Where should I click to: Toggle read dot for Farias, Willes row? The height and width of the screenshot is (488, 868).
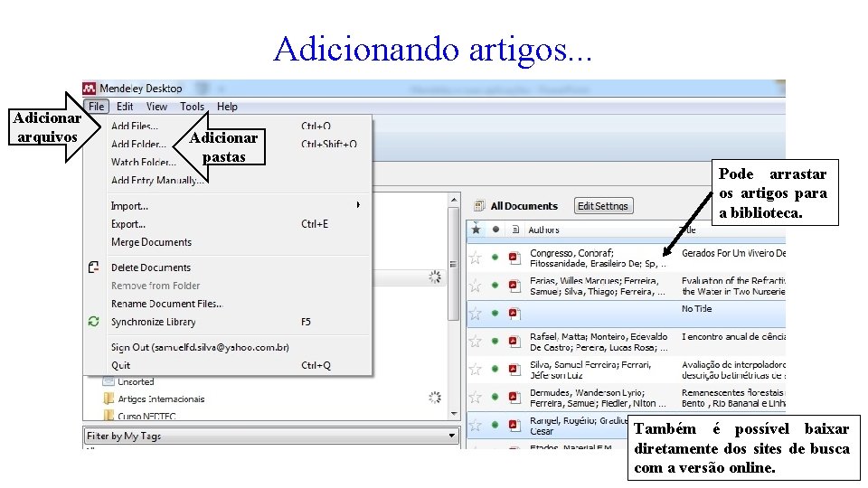coord(495,286)
